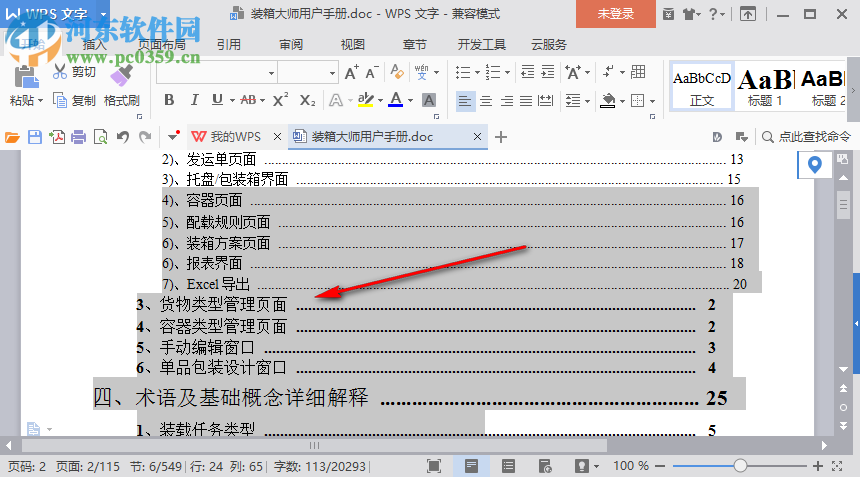The width and height of the screenshot is (860, 477).
Task: Expand zoom view options dropdown in status bar
Action: tap(596, 467)
